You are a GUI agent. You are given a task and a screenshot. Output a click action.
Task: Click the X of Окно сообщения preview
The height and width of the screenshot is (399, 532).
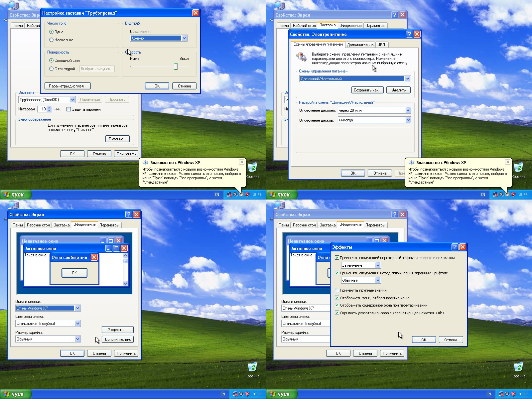[94, 257]
